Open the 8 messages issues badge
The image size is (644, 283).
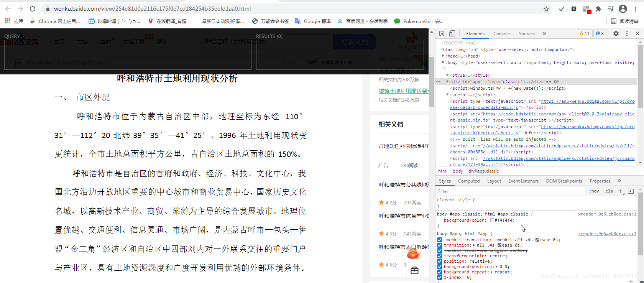point(600,33)
